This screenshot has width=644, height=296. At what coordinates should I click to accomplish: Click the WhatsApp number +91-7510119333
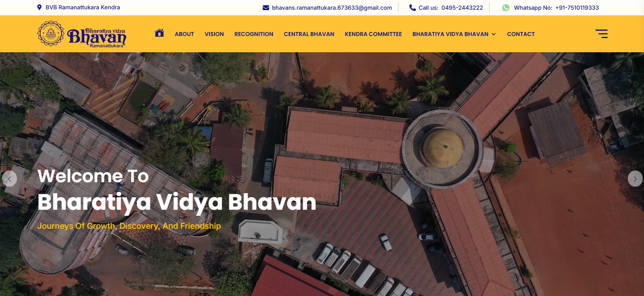(577, 8)
